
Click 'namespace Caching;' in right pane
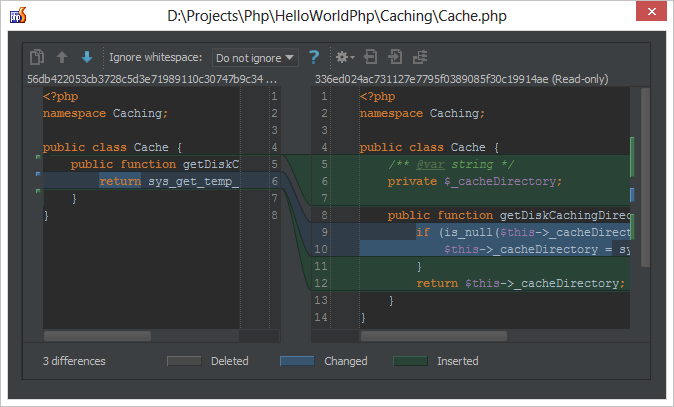422,113
